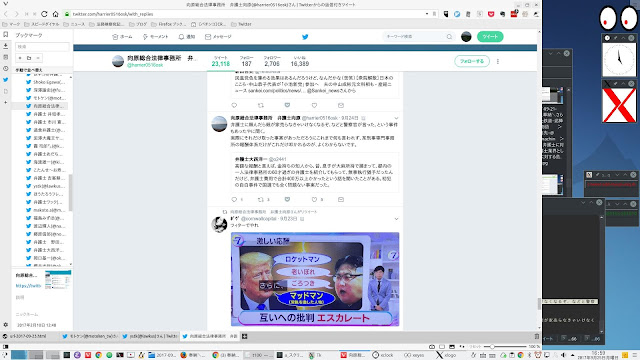Toggle side panel from status bar
The image size is (640, 360).
5,347
